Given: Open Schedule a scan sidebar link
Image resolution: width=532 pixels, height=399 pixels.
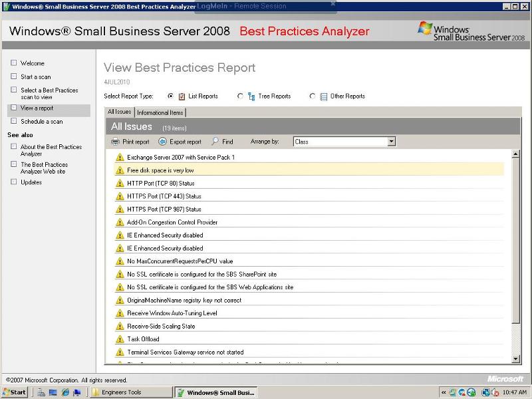Looking at the screenshot, I should coord(42,122).
